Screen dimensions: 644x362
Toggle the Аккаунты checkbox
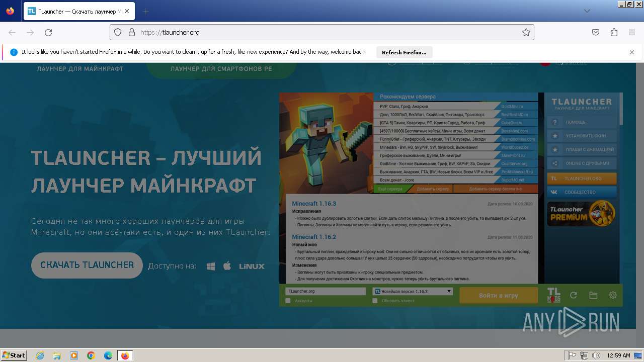(x=288, y=301)
